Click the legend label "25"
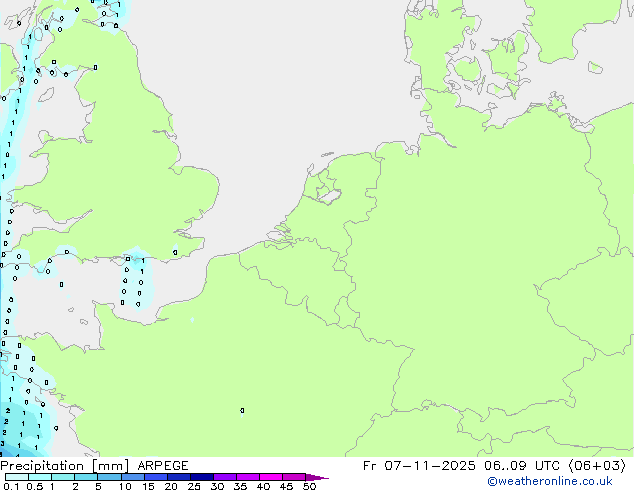Image resolution: width=634 pixels, height=490 pixels. [x=194, y=486]
